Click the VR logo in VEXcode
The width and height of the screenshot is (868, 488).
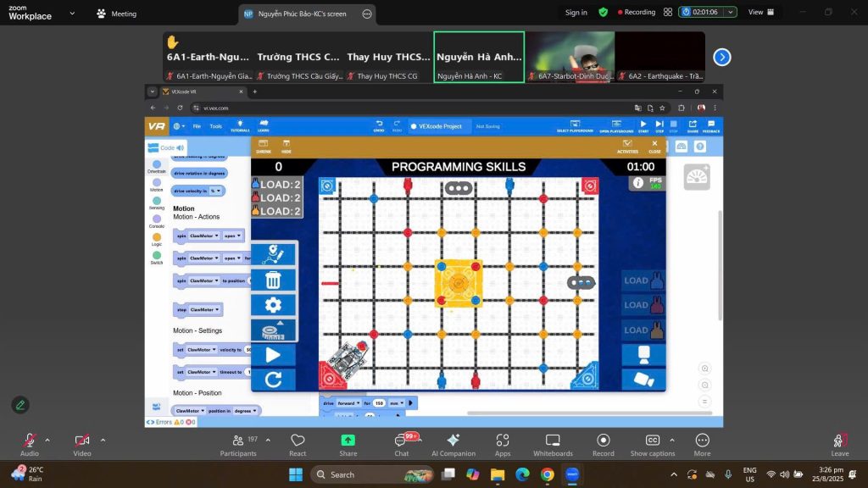pyautogui.click(x=157, y=126)
